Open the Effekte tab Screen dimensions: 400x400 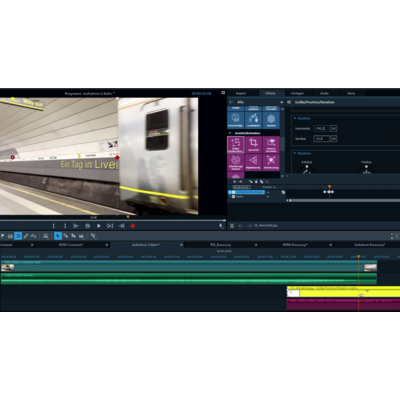click(270, 93)
